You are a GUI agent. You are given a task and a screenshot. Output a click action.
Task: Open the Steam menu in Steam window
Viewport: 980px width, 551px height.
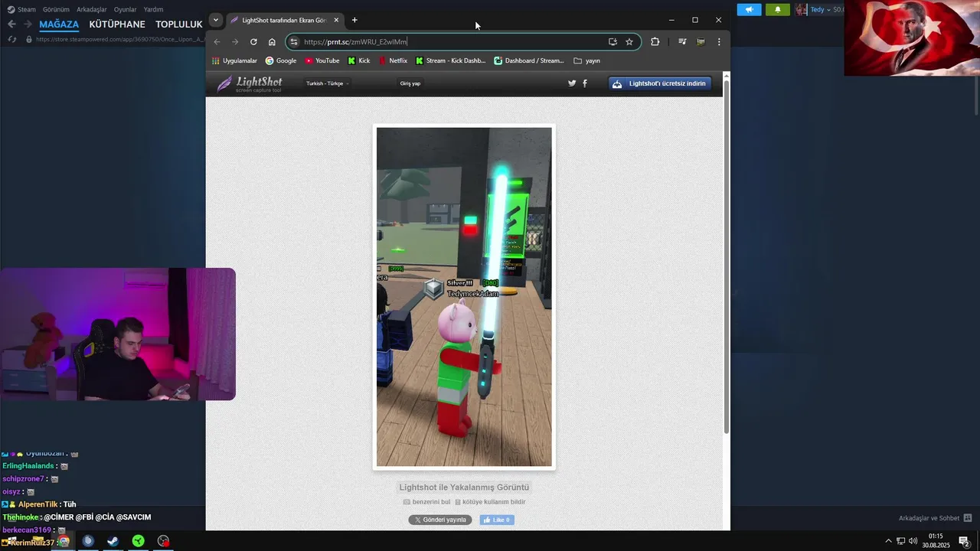point(21,10)
